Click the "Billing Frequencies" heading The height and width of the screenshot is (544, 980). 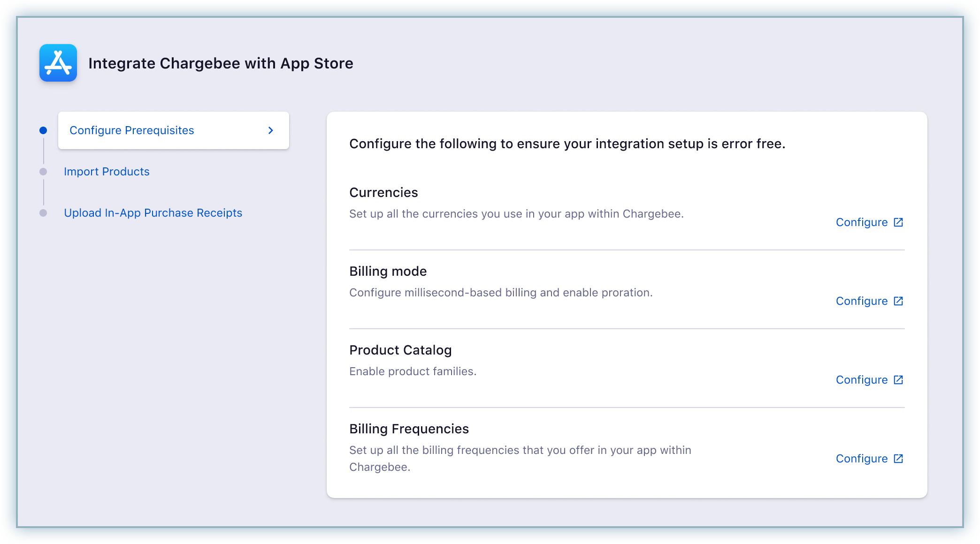[409, 429]
